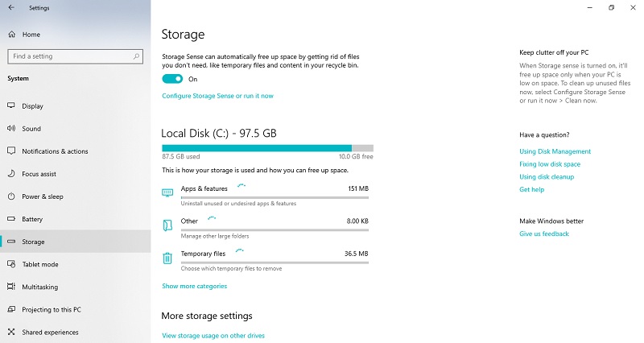Expand Show more categories
Image resolution: width=644 pixels, height=343 pixels.
point(194,286)
